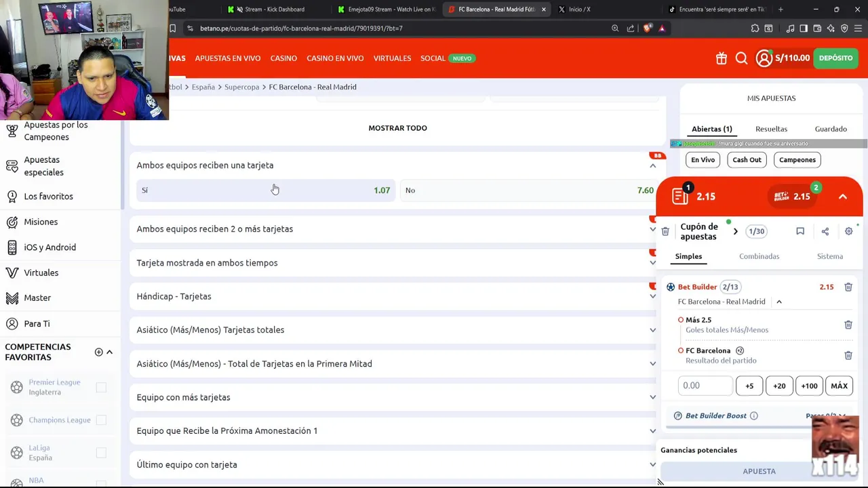
Task: Switch to Sistema tab in coupon
Action: pos(830,256)
